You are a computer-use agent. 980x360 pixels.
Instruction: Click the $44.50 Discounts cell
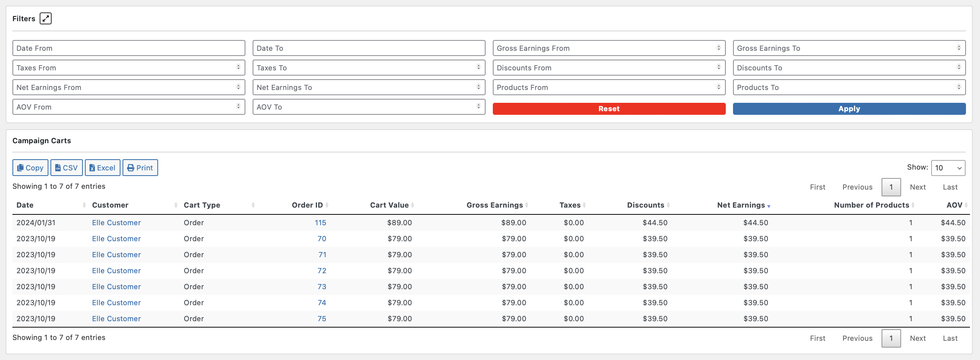coord(655,223)
